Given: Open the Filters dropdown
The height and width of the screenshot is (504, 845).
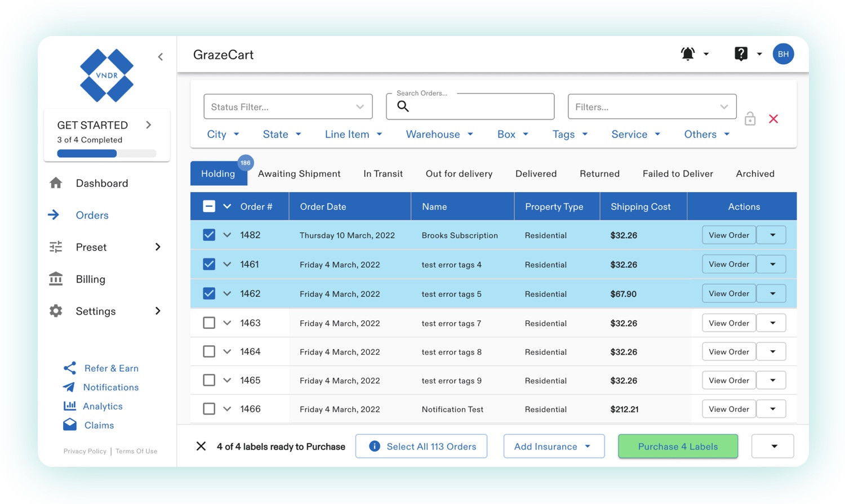Looking at the screenshot, I should tap(652, 106).
